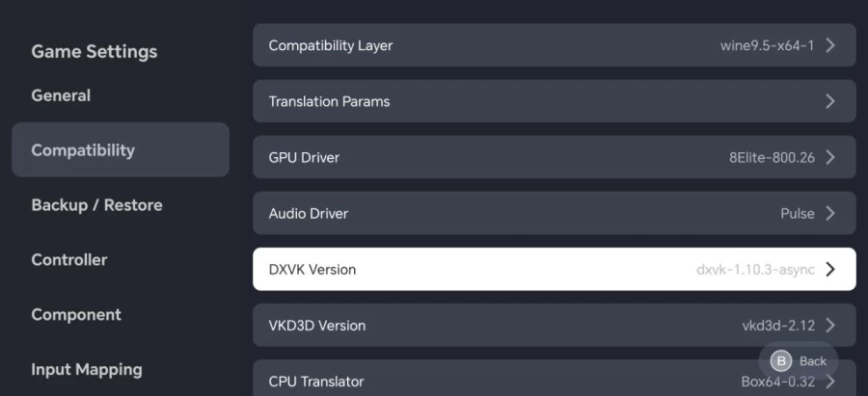The height and width of the screenshot is (396, 868).
Task: Tap the Back button
Action: coord(799,361)
